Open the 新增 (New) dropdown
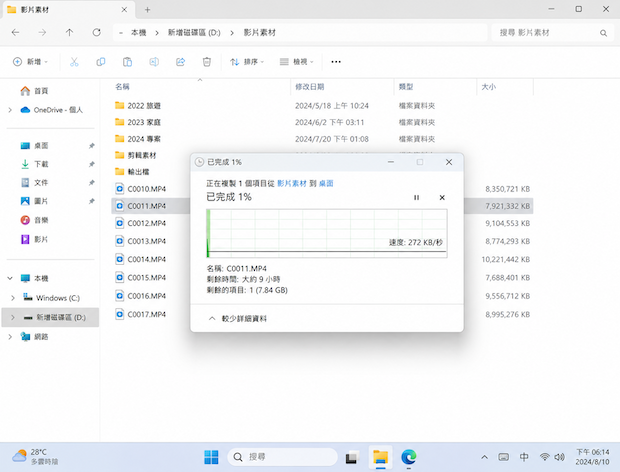The image size is (620, 472). pos(30,62)
